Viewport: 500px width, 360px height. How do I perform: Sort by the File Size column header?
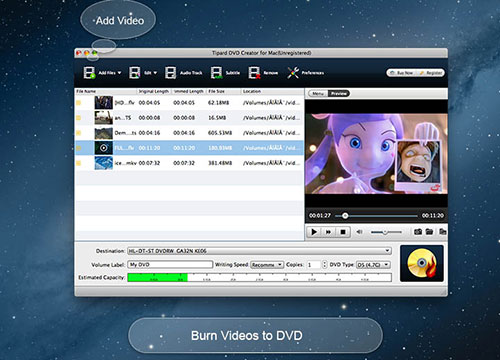coord(223,91)
